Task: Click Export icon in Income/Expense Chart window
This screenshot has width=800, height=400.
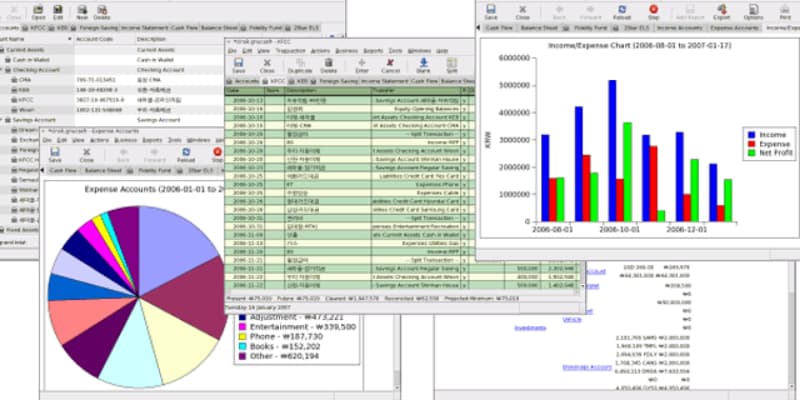Action: click(721, 12)
